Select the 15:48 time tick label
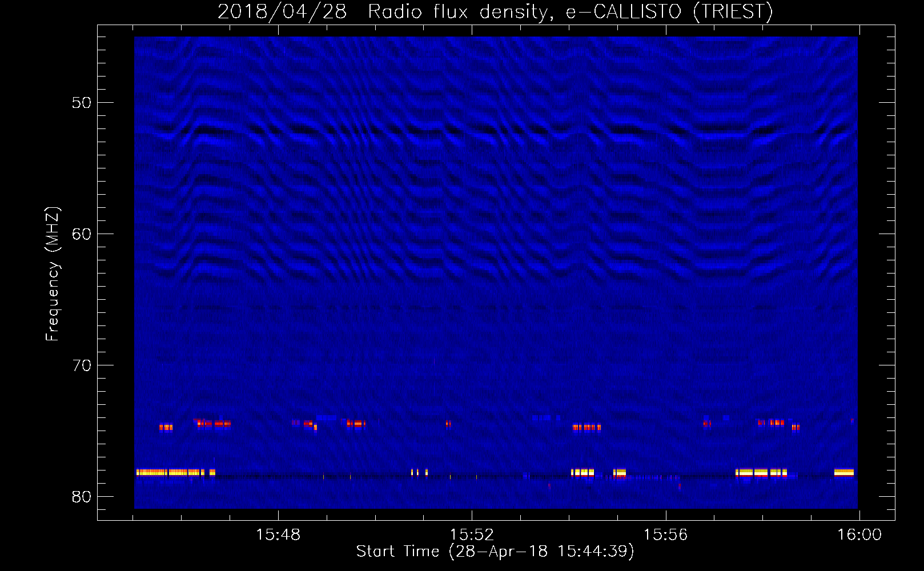924x571 pixels. [x=278, y=535]
